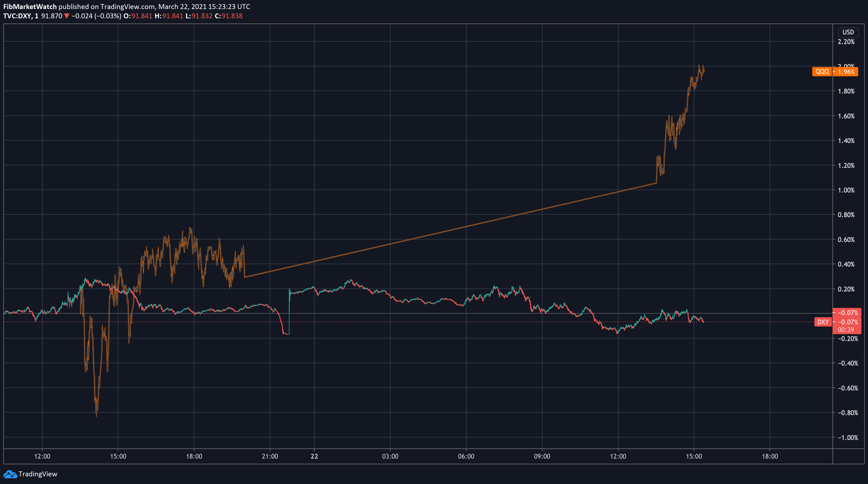Image resolution: width=868 pixels, height=484 pixels.
Task: Click the 2.20% price axis label
Action: 846,42
